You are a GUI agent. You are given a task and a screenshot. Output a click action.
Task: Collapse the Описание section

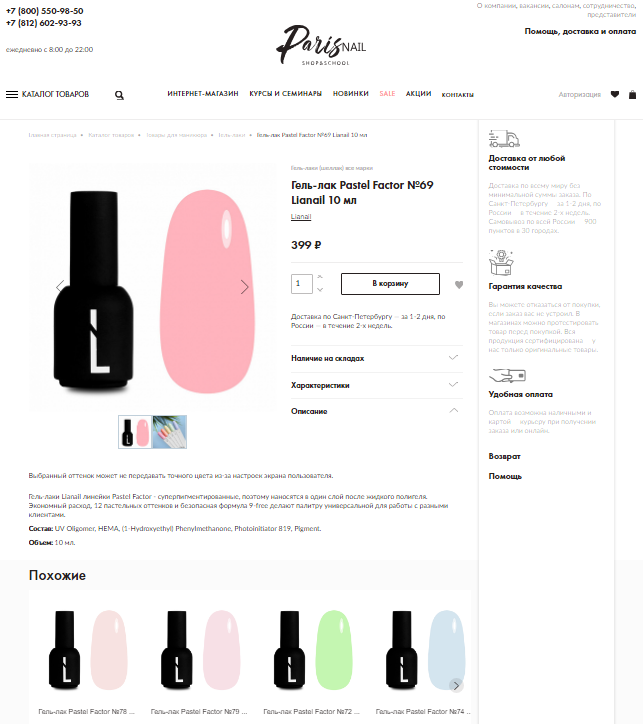[x=377, y=411]
